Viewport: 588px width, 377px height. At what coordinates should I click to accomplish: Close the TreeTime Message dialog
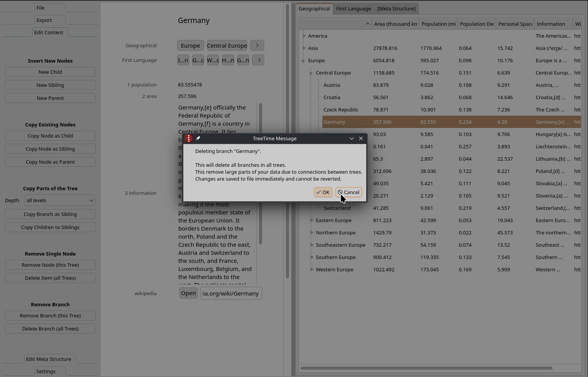(361, 138)
